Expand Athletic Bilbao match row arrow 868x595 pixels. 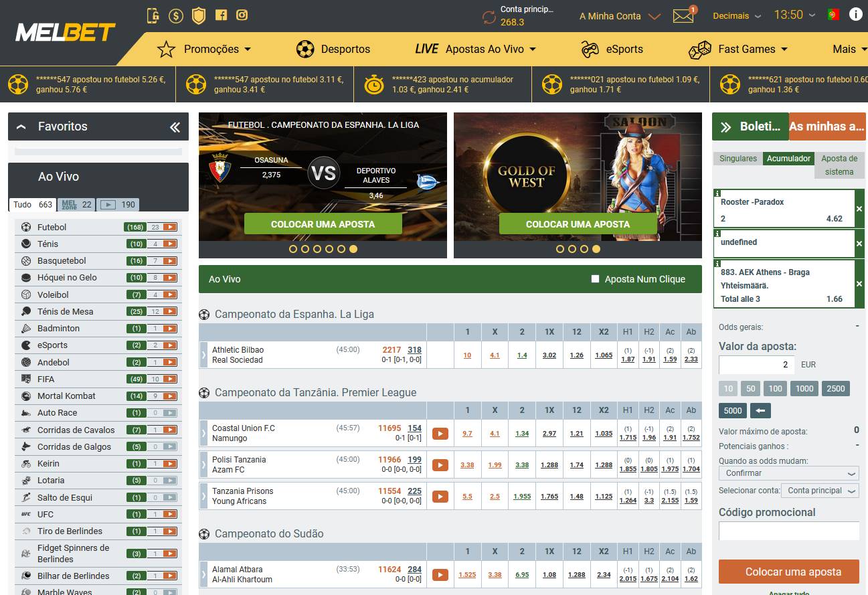point(204,355)
